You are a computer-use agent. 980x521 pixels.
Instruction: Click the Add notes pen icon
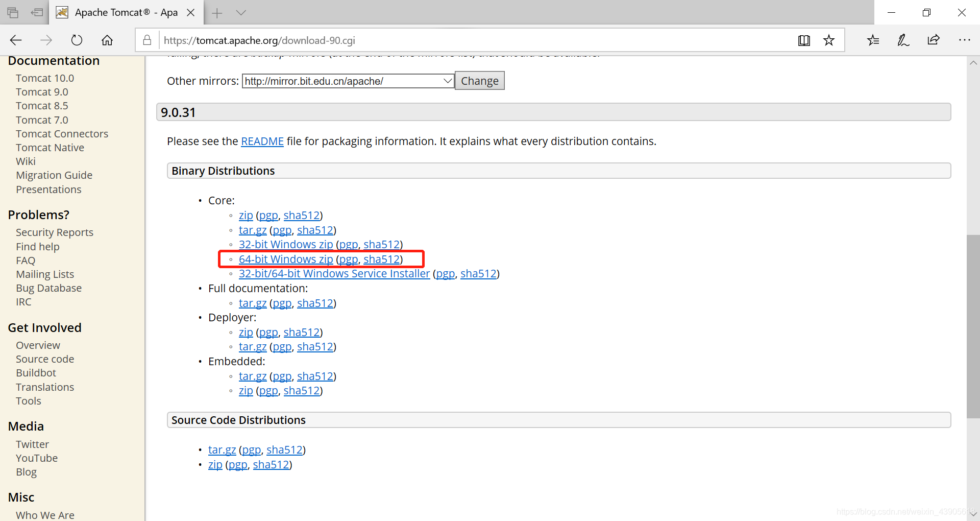click(x=903, y=40)
